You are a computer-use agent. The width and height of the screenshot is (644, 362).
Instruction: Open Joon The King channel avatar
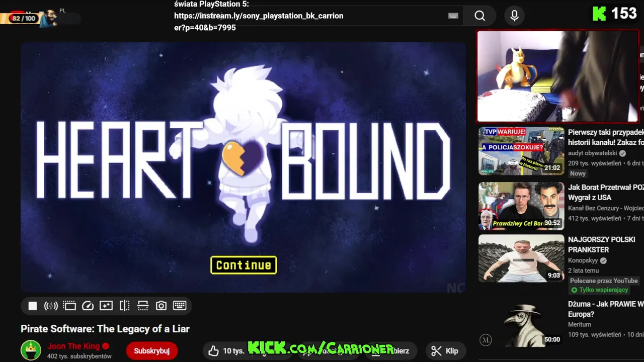click(x=31, y=350)
